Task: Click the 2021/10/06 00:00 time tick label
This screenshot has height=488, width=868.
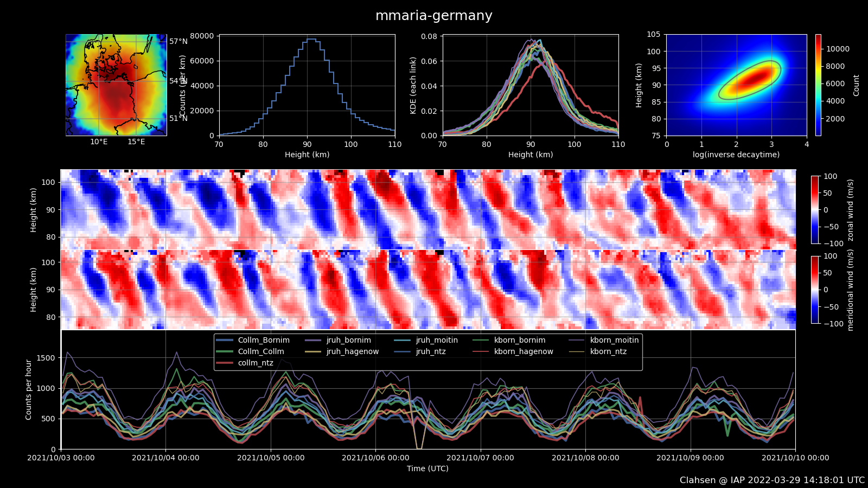Action: [x=375, y=458]
